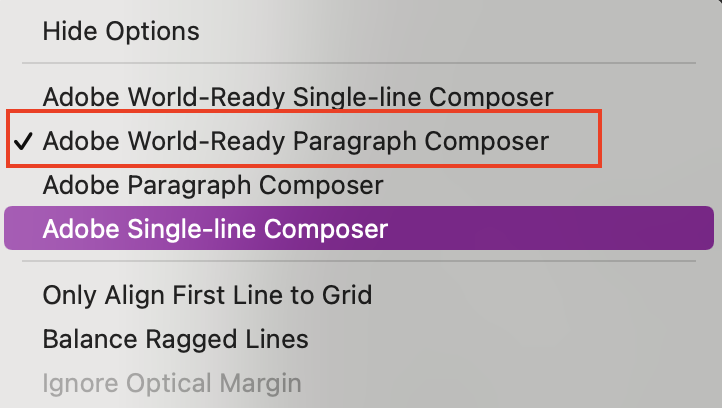Viewport: 722px width, 408px height.
Task: Pick the highlighted Adobe Single-line Composer
Action: [214, 229]
